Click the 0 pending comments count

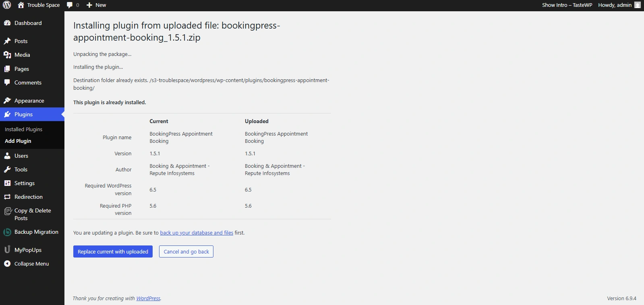pyautogui.click(x=77, y=5)
